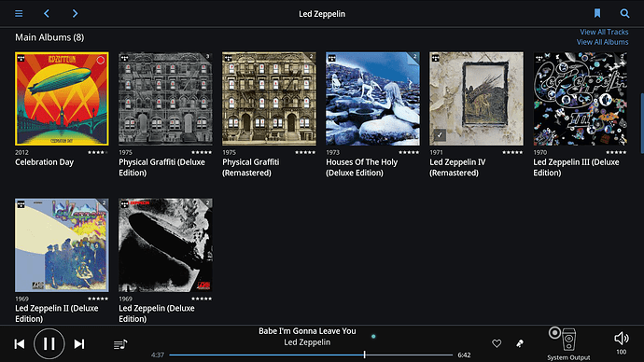The height and width of the screenshot is (362, 644).
Task: Click the star rating of Led Zeppelin II
Action: pyautogui.click(x=98, y=299)
